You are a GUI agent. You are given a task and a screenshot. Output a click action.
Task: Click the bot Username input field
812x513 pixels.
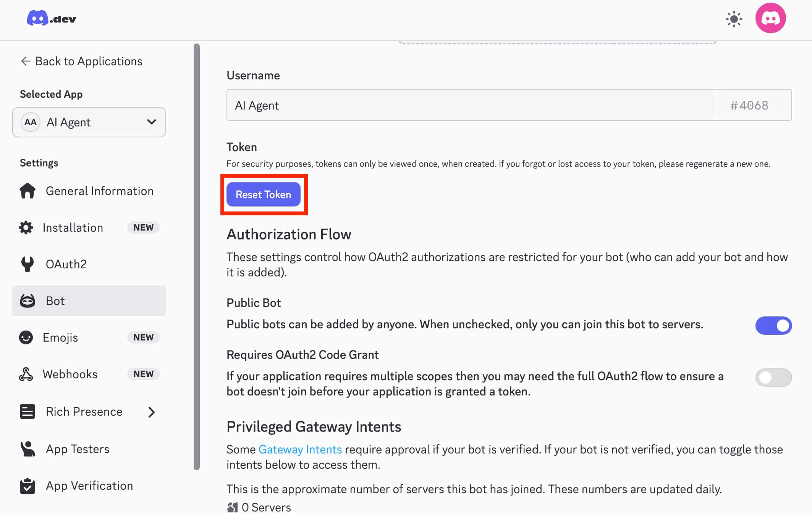470,105
